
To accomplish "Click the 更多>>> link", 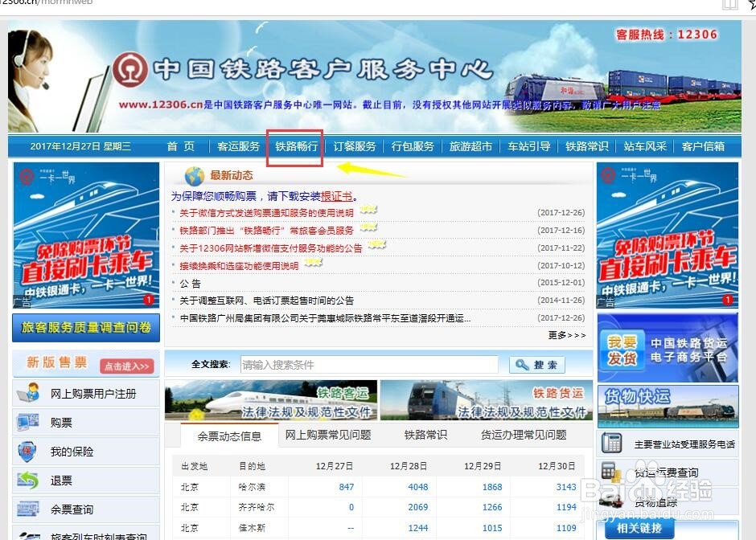I will click(x=567, y=335).
